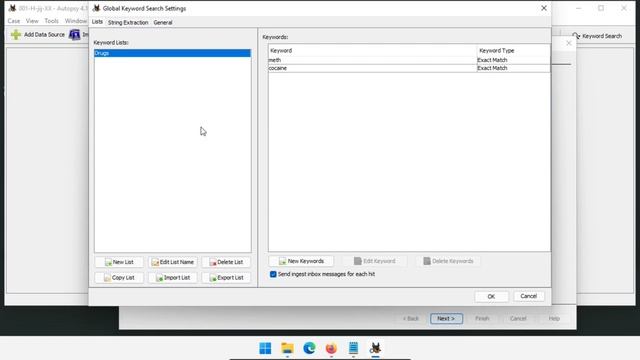Sort by the Keyword column header
Image resolution: width=640 pixels, height=360 pixels.
point(372,51)
